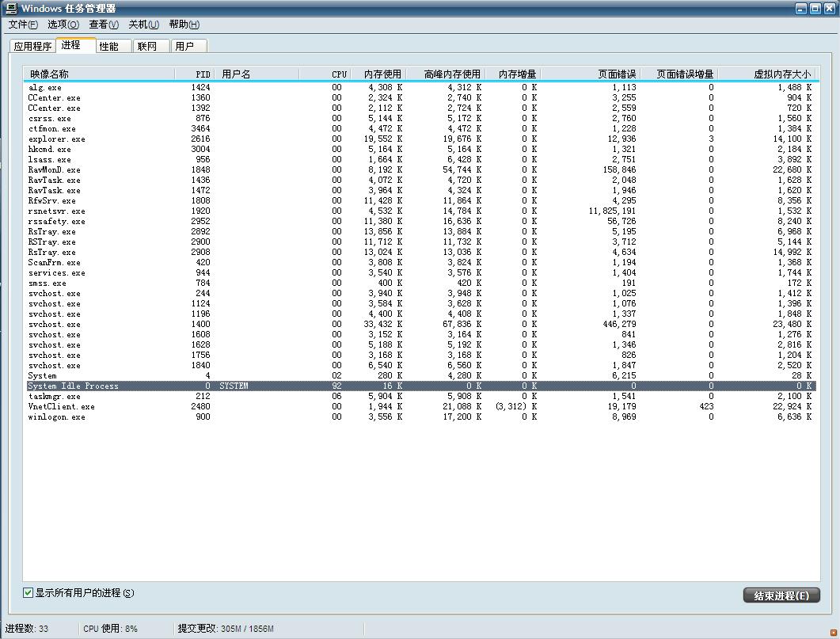Sort by 页面错误 column header

[x=591, y=74]
